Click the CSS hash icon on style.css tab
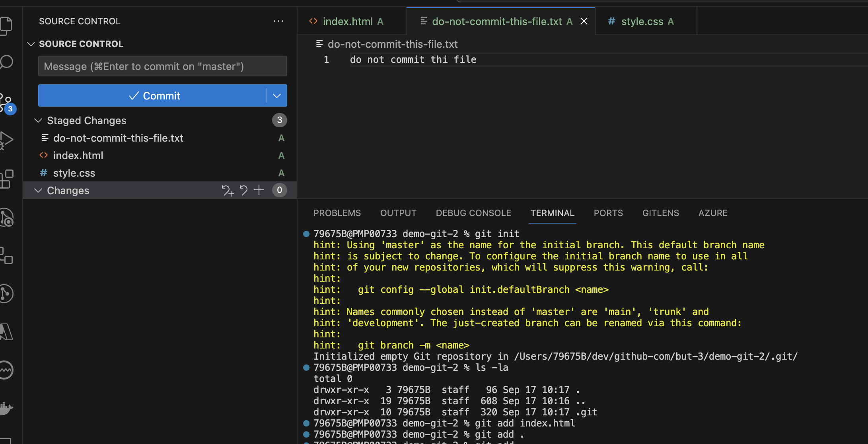868x444 pixels. point(611,21)
